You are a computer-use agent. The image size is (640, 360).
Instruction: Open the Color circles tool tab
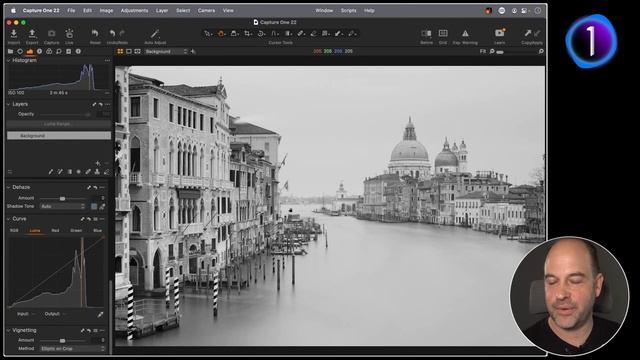click(49, 51)
